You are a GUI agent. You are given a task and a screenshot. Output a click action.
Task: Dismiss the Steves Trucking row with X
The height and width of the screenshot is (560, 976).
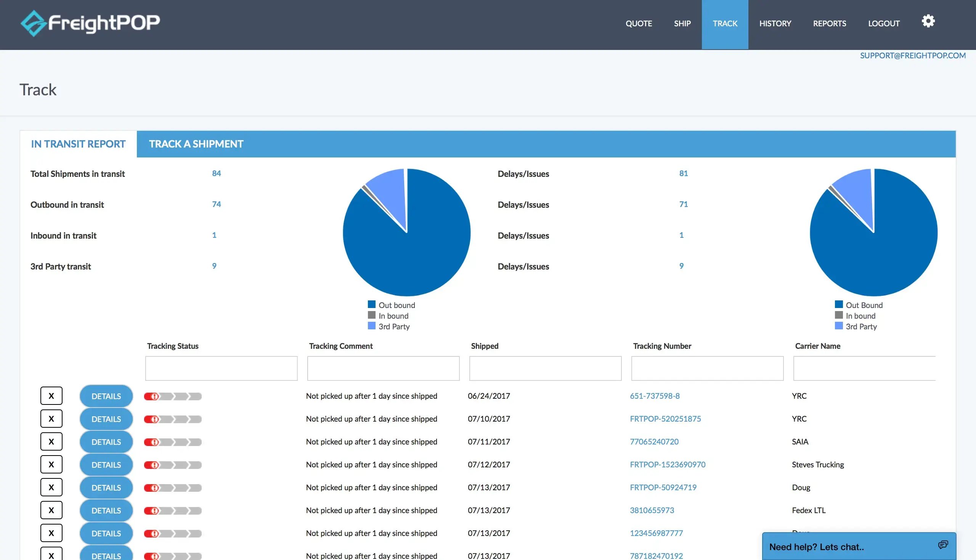tap(51, 464)
